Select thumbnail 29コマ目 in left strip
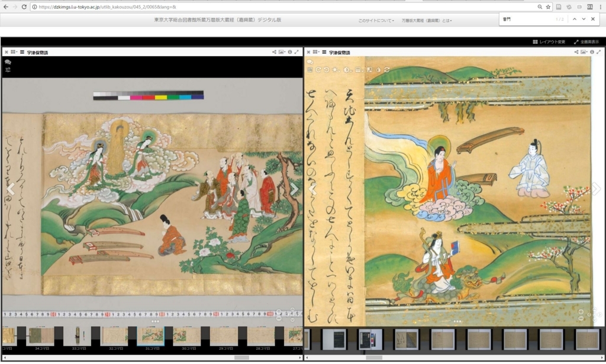The image size is (606, 364). pos(225,336)
